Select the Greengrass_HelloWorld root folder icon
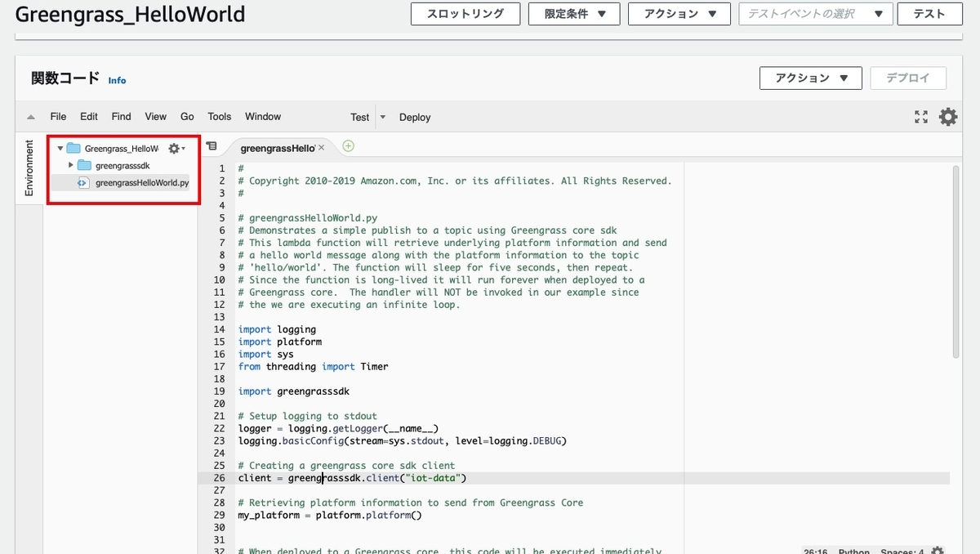The image size is (980, 554). pos(73,149)
